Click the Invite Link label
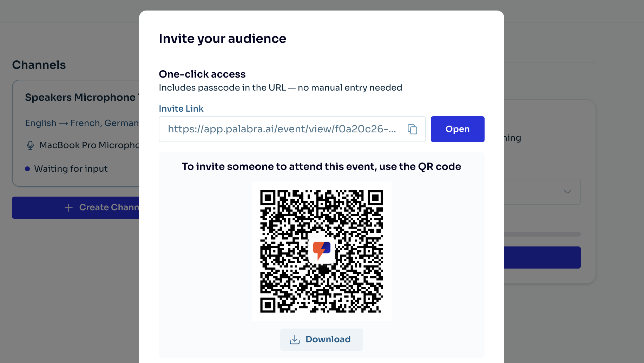The height and width of the screenshot is (363, 644). [x=181, y=108]
